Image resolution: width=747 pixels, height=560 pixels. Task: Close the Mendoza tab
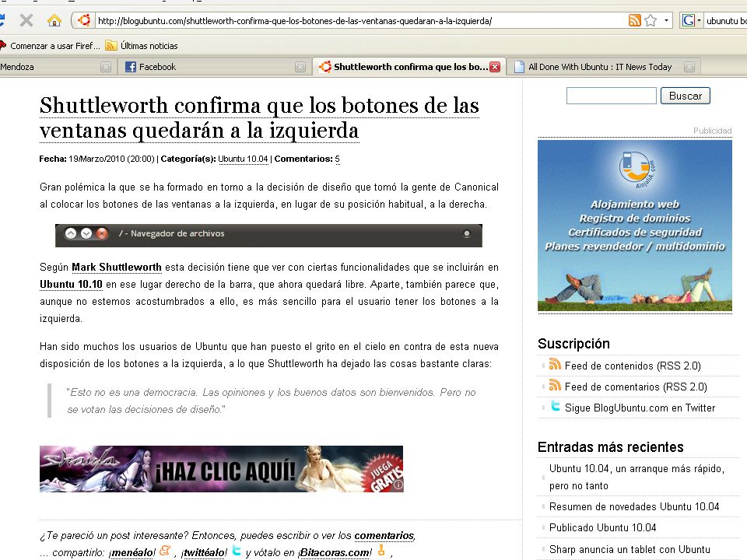point(106,67)
